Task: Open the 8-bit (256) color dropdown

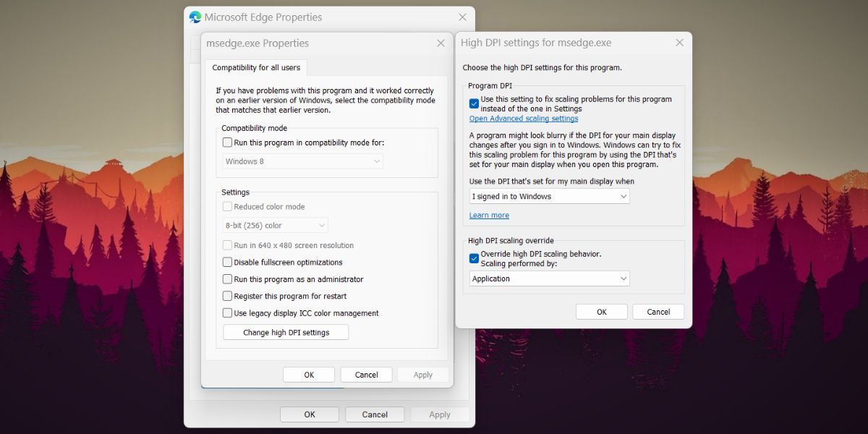Action: (275, 226)
